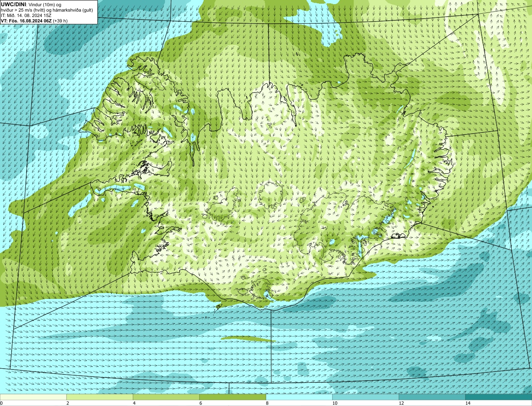
Task: Click the '2' label on the colour scale
Action: (x=67, y=403)
